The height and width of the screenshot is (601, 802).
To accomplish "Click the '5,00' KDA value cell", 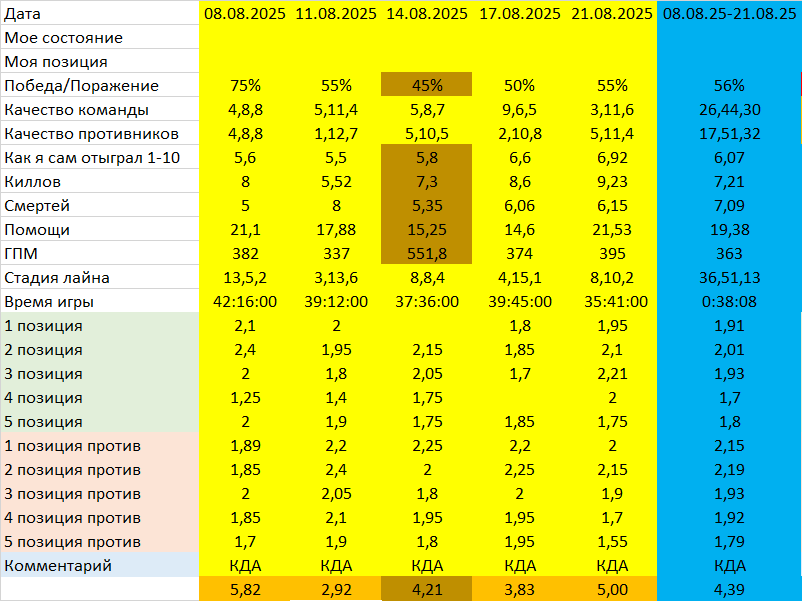I will coord(612,589).
